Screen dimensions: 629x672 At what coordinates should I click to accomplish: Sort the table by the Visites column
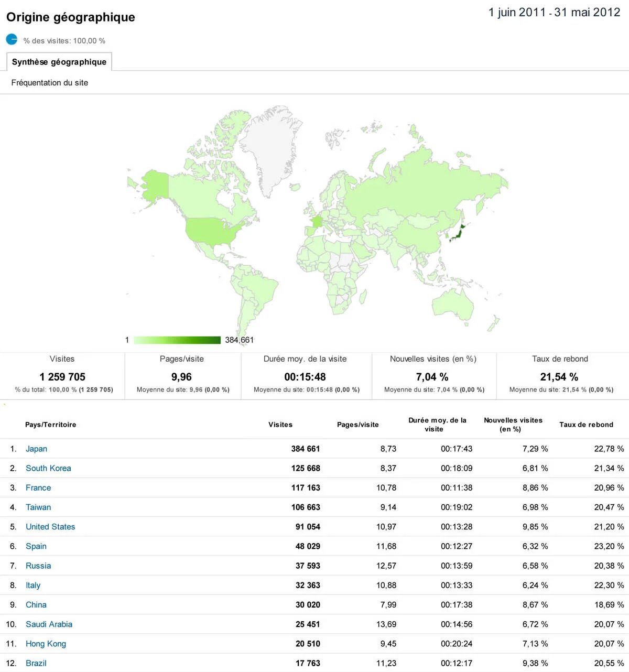tap(280, 425)
